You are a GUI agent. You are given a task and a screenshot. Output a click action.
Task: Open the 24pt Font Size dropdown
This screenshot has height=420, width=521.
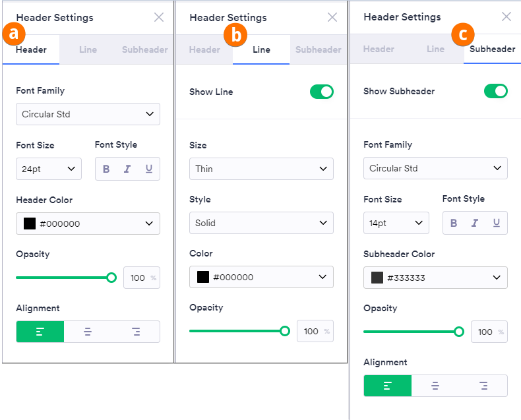click(x=49, y=169)
